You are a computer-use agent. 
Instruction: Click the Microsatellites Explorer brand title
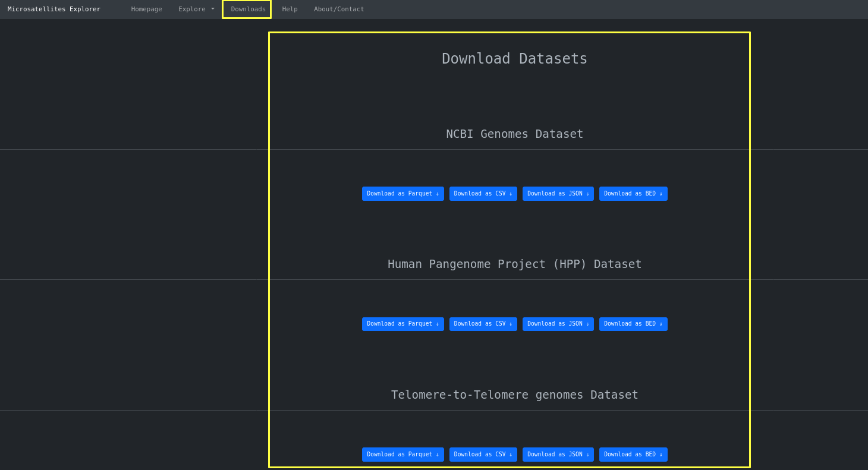click(54, 9)
